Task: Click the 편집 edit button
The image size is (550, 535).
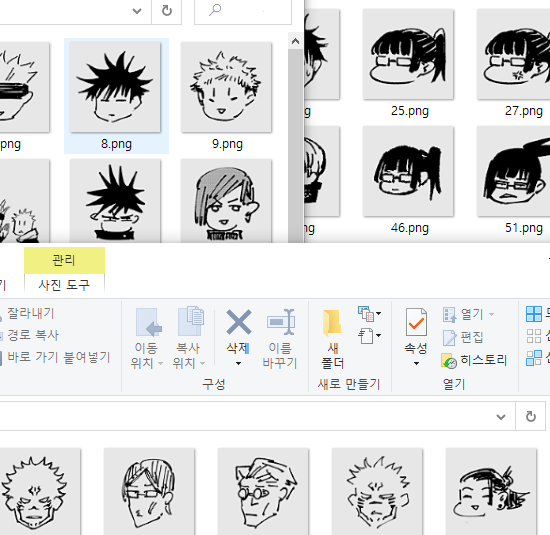Action: 463,337
